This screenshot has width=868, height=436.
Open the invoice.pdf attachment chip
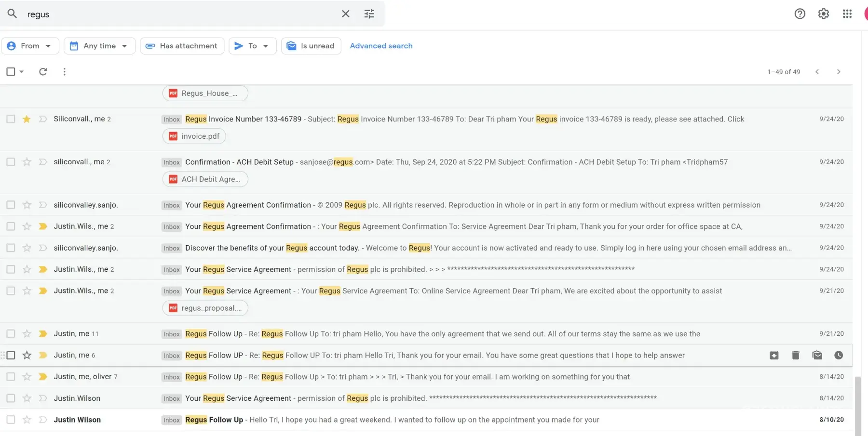[194, 136]
